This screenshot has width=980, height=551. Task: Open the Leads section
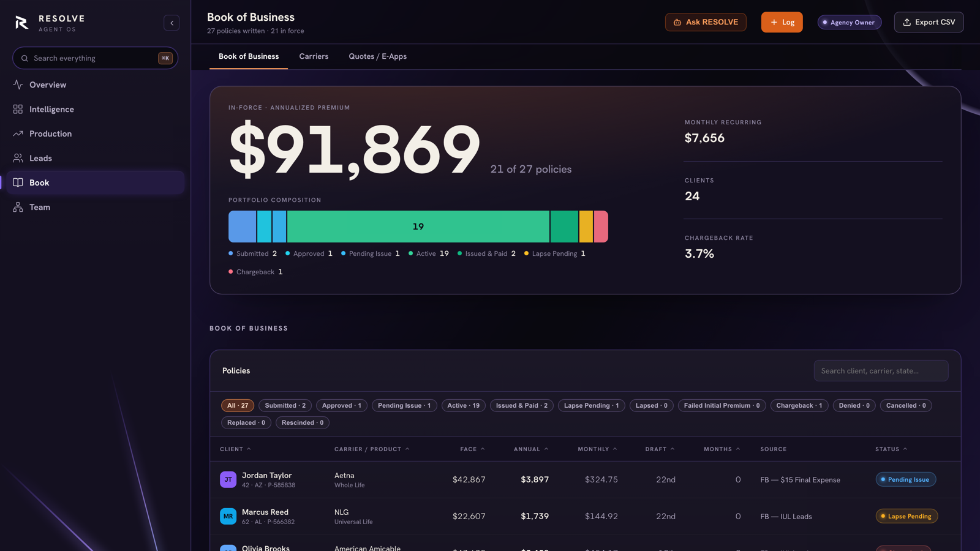tap(96, 158)
